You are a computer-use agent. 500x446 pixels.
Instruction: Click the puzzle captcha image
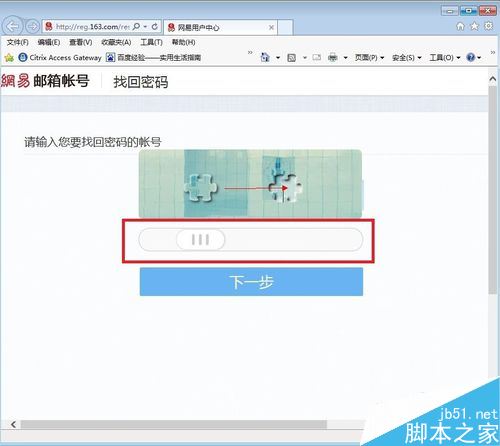coord(250,184)
